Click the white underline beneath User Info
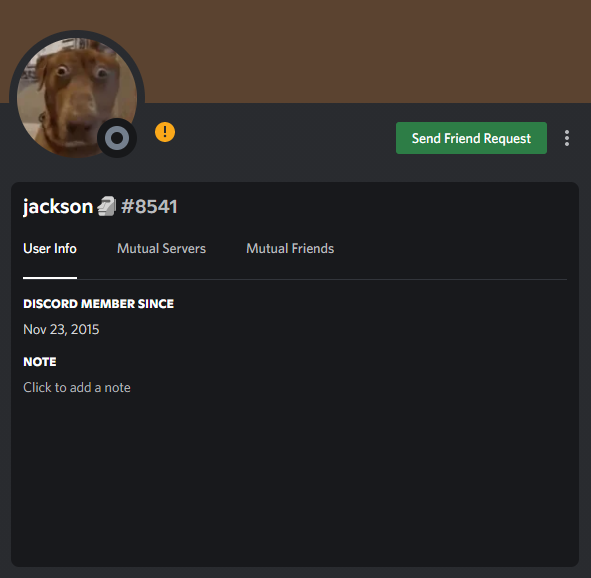The width and height of the screenshot is (591, 578). [x=50, y=278]
